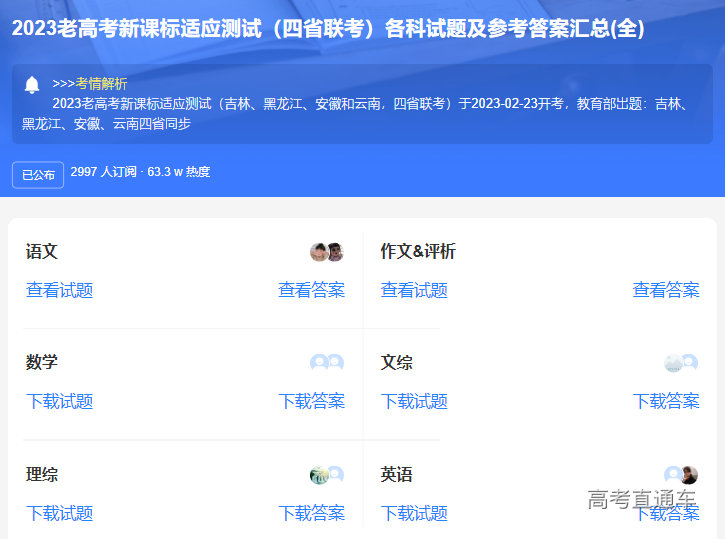The image size is (725, 539).
Task: Open 查看答案 under 作文&评析
Action: tap(666, 290)
